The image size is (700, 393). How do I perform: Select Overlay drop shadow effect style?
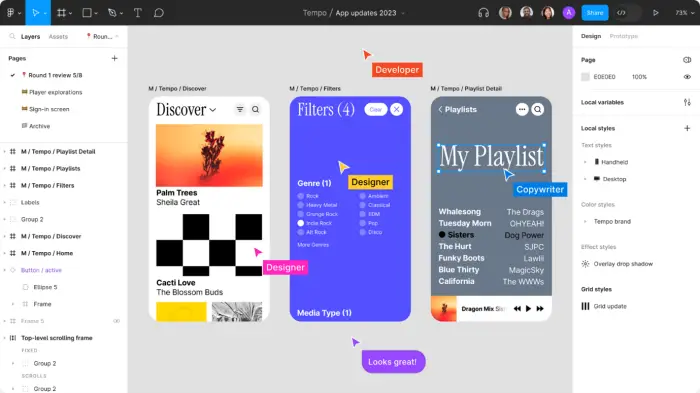(623, 264)
